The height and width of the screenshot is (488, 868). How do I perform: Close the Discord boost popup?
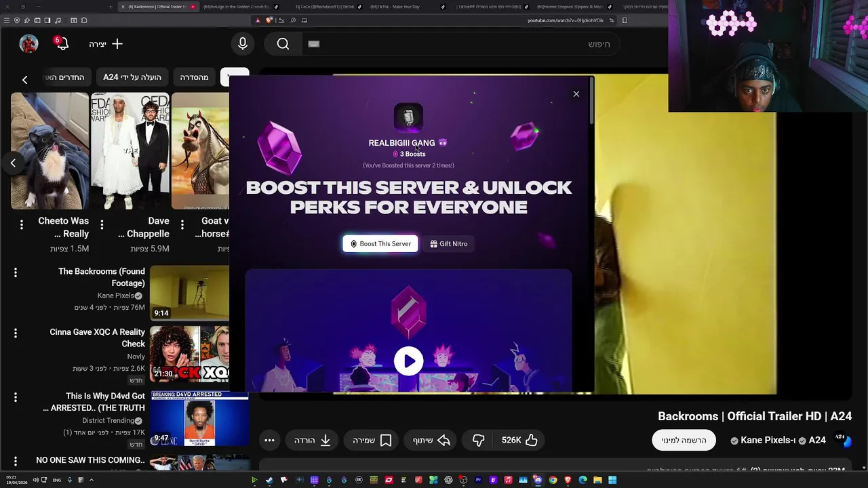coord(576,94)
